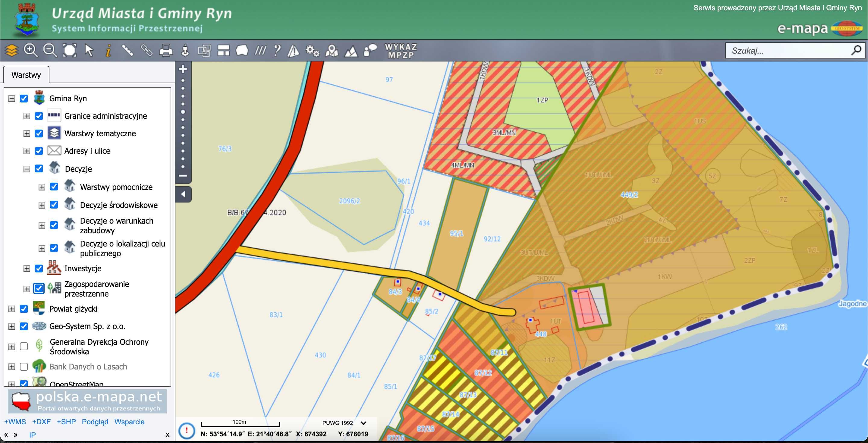Click the search magnifier in Szukaj box
The image size is (868, 443).
(x=856, y=51)
